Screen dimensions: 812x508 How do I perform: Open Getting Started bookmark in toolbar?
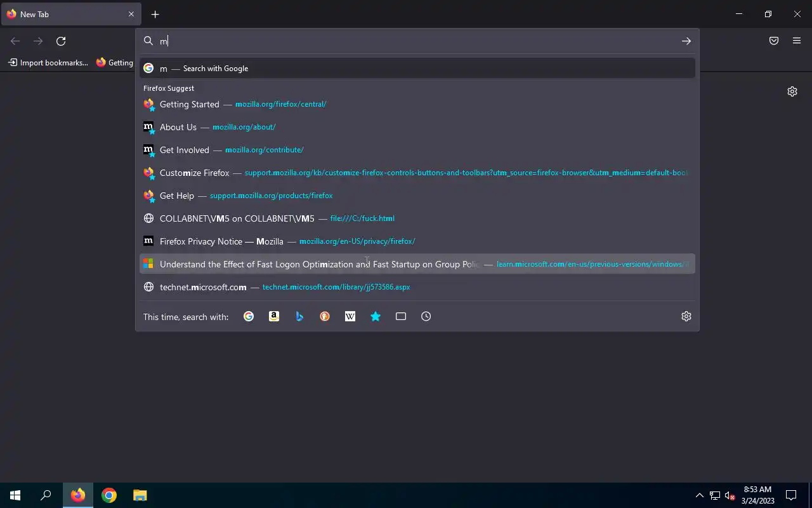(x=115, y=62)
